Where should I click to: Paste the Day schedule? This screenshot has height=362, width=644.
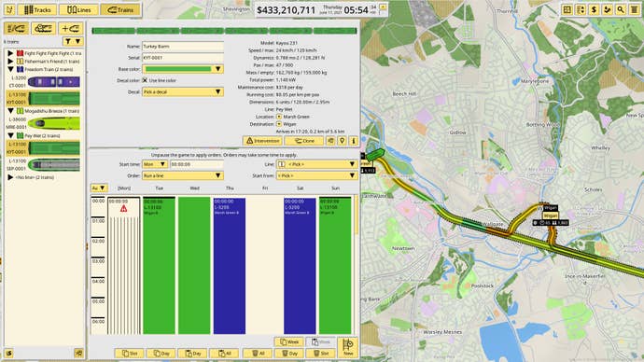[x=192, y=354]
